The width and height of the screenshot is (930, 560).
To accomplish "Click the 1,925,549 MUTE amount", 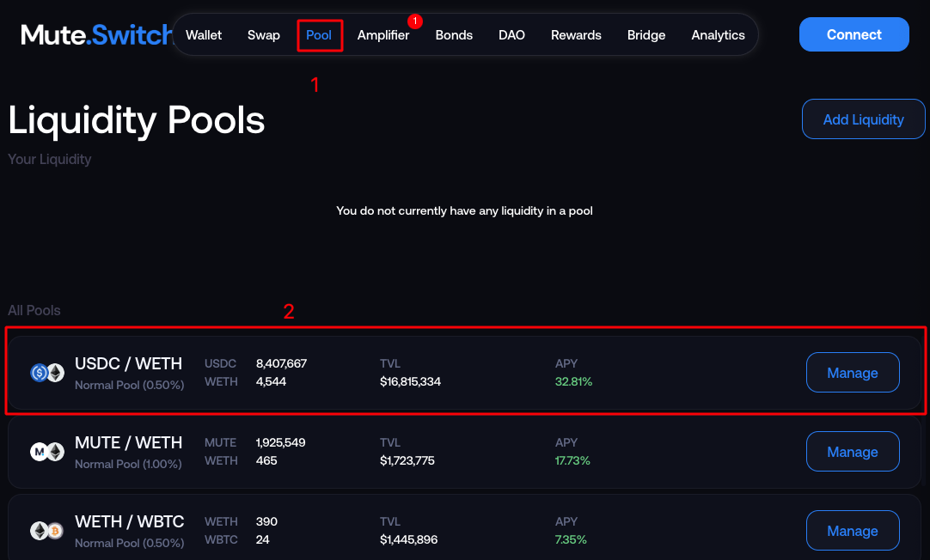I will point(280,442).
